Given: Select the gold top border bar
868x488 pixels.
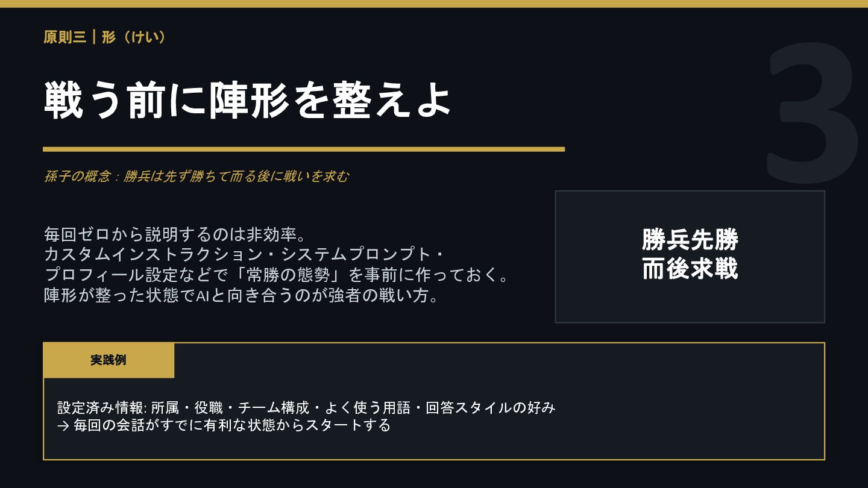Looking at the screenshot, I should tap(434, 4).
